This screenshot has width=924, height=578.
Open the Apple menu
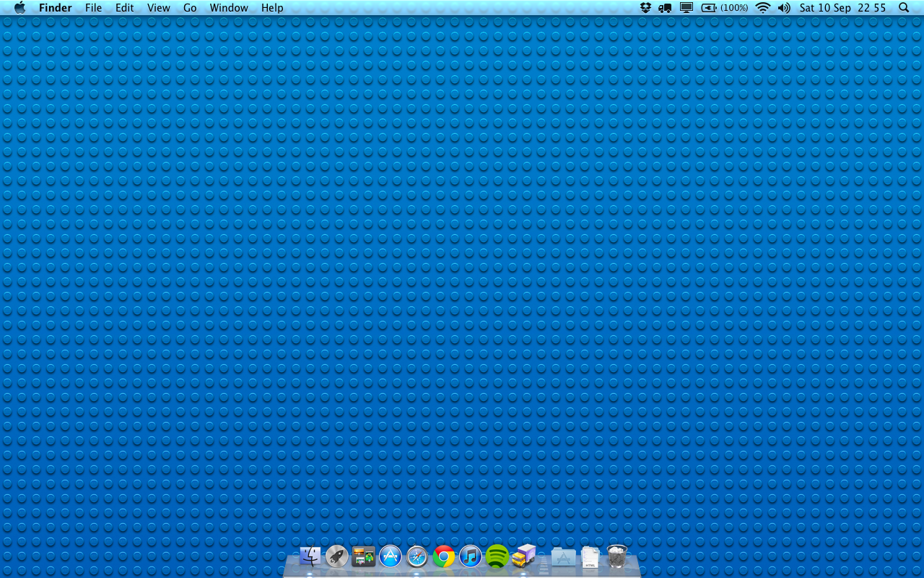(x=19, y=8)
